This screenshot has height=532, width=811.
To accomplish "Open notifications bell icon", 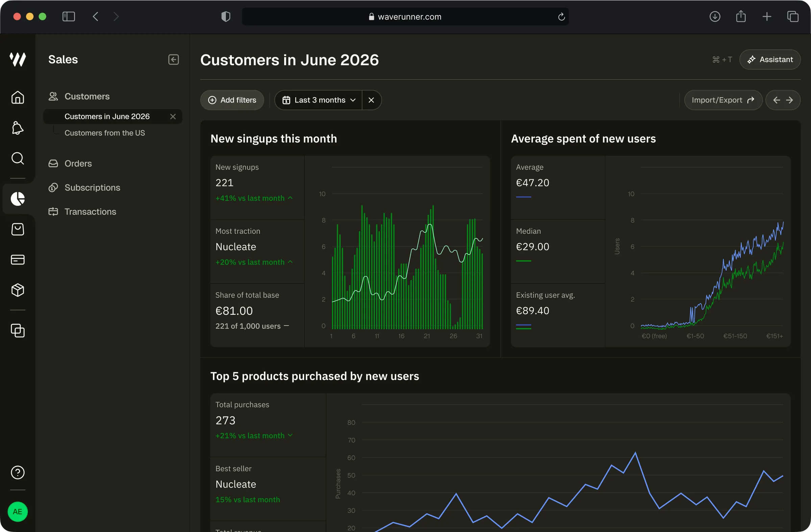I will coord(18,128).
